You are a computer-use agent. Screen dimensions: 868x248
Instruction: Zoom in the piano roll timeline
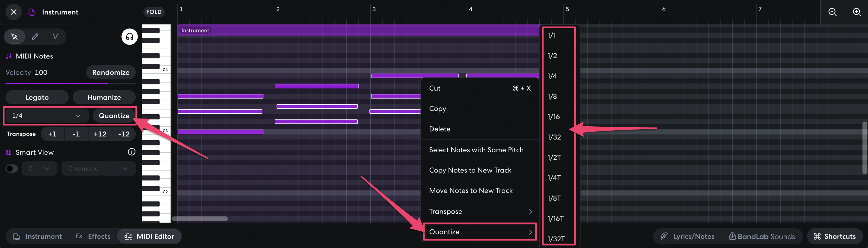click(x=857, y=12)
